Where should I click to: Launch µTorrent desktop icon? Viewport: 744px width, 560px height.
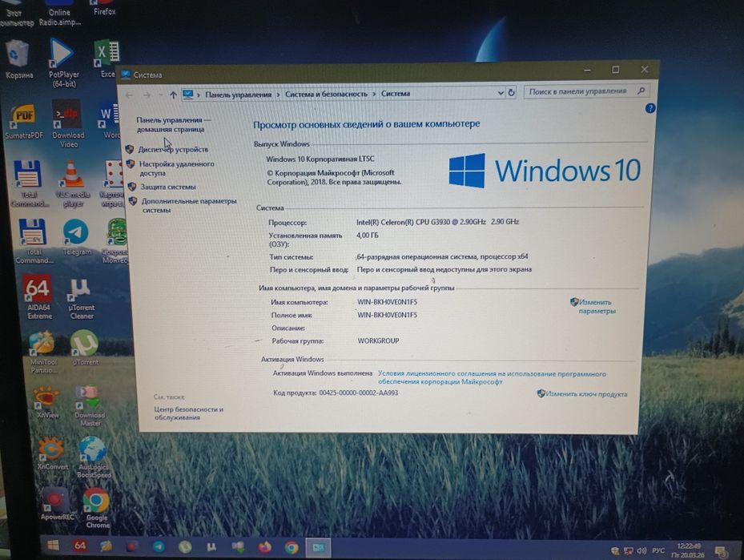click(x=84, y=348)
